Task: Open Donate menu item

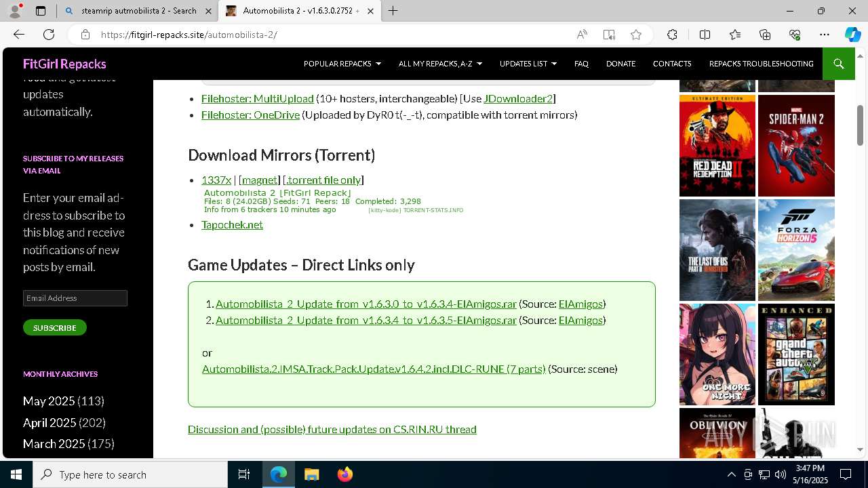Action: (620, 64)
